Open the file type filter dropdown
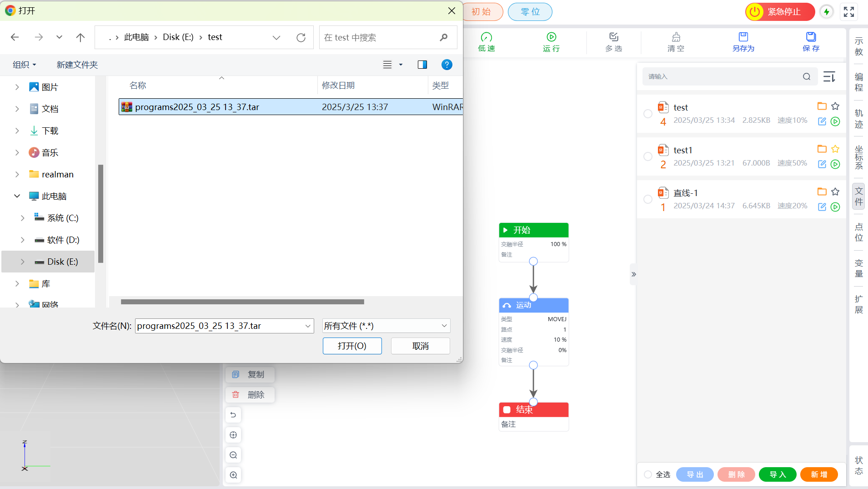The width and height of the screenshot is (868, 489). click(386, 326)
